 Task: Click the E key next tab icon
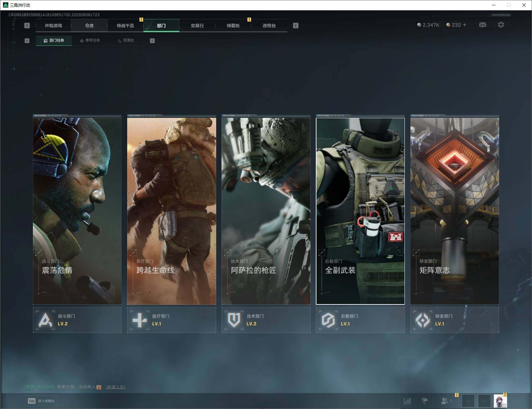tap(296, 26)
